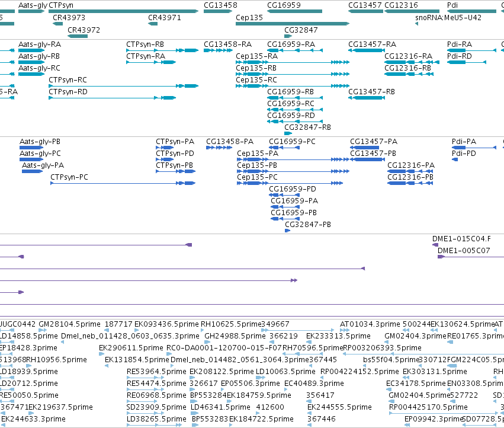The width and height of the screenshot is (504, 428).
Task: Select EST LD46341.5prime
Action: 220,407
